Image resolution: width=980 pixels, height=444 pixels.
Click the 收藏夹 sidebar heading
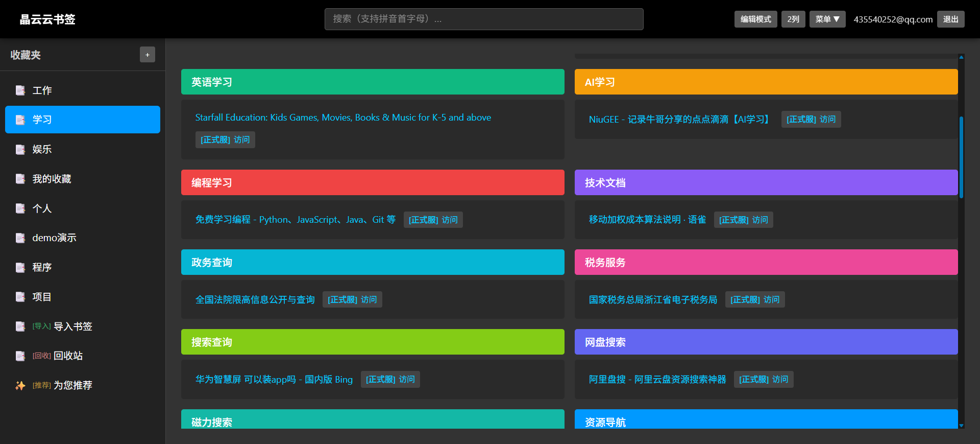(26, 55)
